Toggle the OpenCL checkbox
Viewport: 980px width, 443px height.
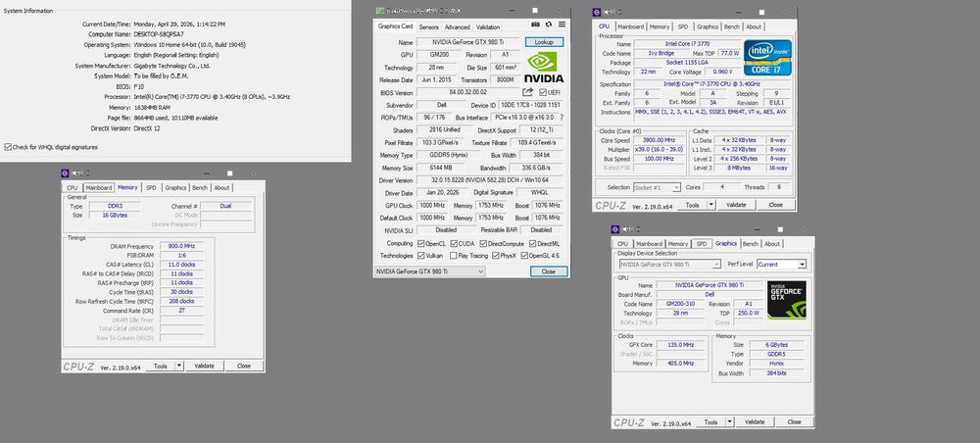pyautogui.click(x=420, y=244)
